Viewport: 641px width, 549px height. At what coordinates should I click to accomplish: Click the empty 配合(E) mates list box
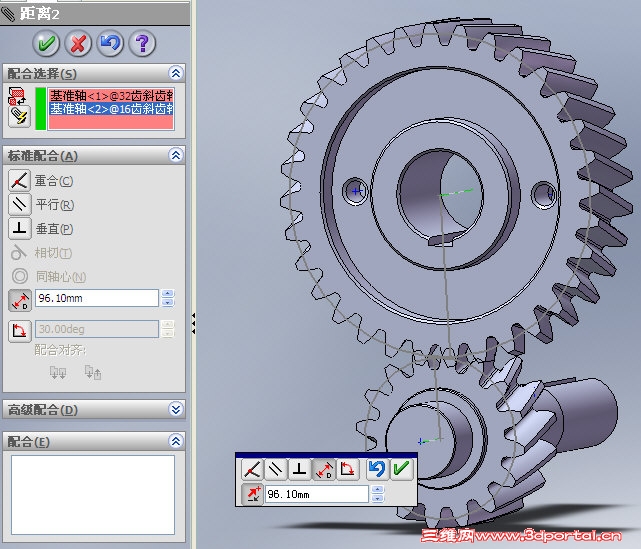[93, 495]
